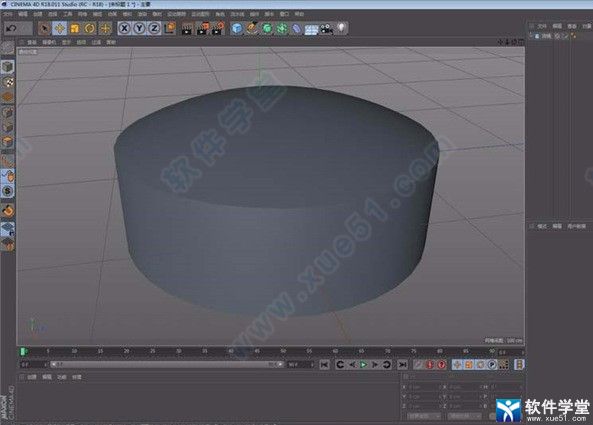Screen dimensions: 593x425
Task: Open the spline Pen tool
Action: (252, 28)
